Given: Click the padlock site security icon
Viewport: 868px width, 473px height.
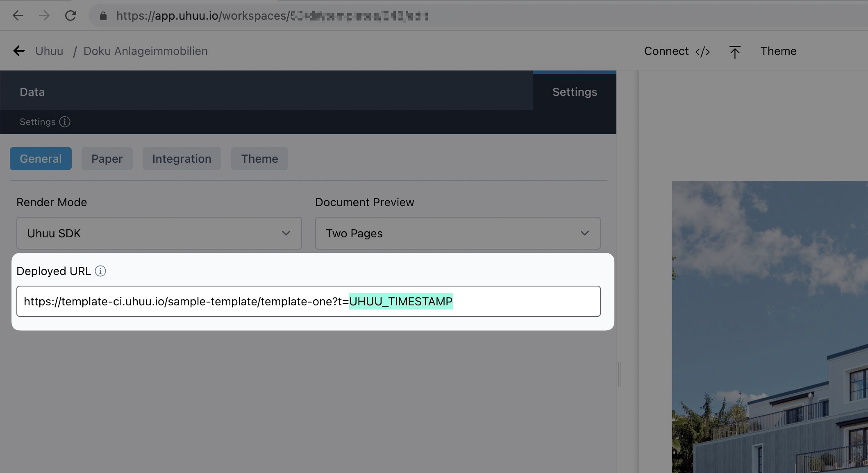Looking at the screenshot, I should (x=103, y=16).
